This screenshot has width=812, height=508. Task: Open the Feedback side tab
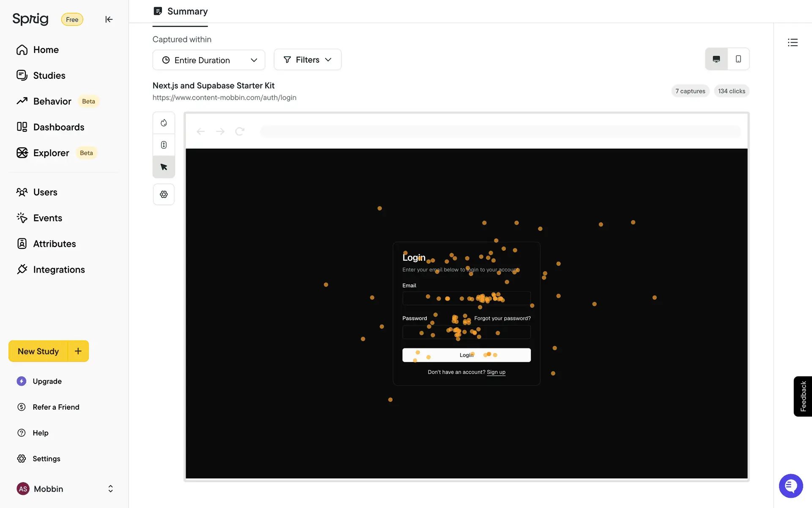[803, 396]
